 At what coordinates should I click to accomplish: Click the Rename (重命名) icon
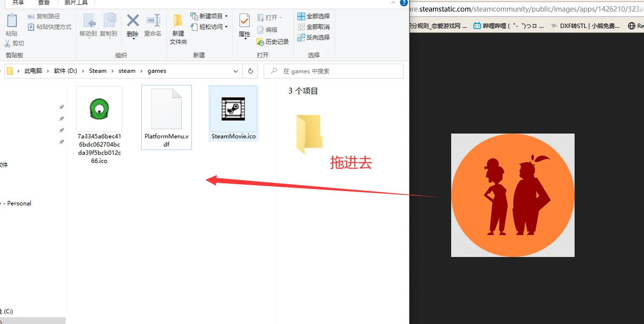153,21
